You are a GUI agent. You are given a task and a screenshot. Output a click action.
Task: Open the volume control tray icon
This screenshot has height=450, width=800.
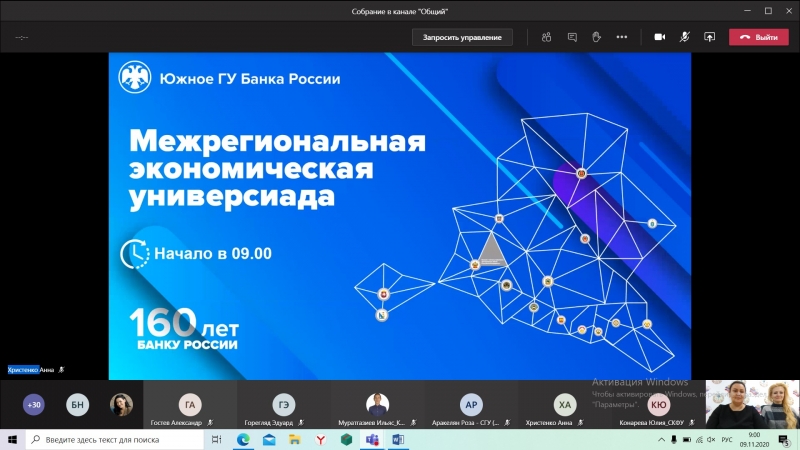click(711, 440)
